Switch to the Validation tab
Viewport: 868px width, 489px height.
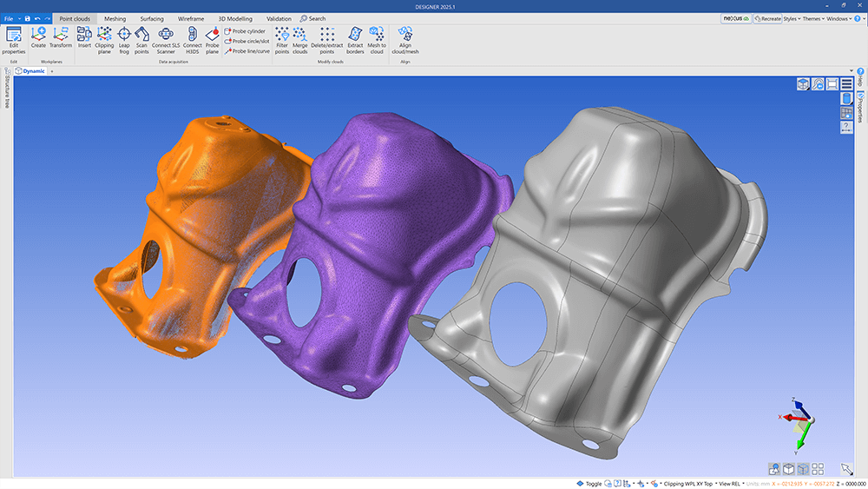[279, 19]
